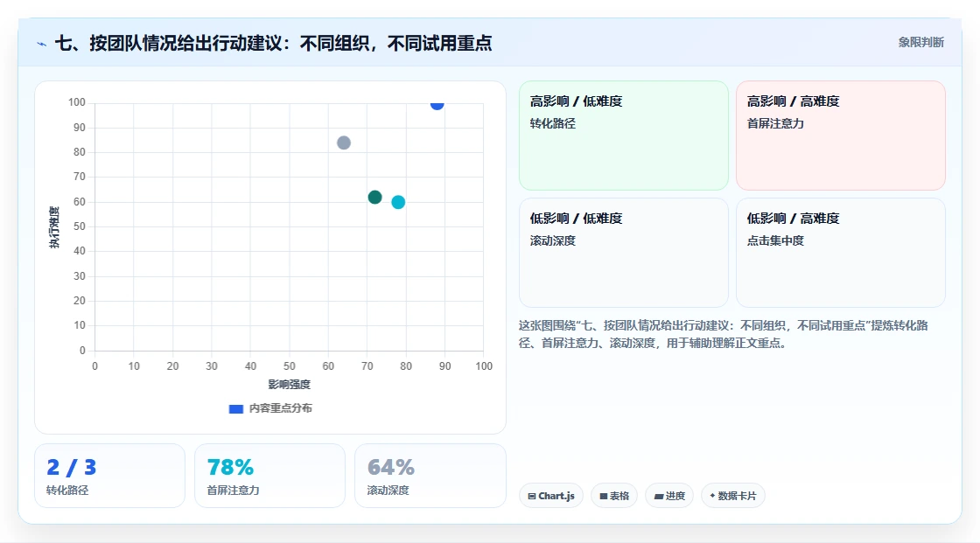The height and width of the screenshot is (543, 980).
Task: Select the 低影响 / 低难度 quadrant card
Action: pos(624,253)
